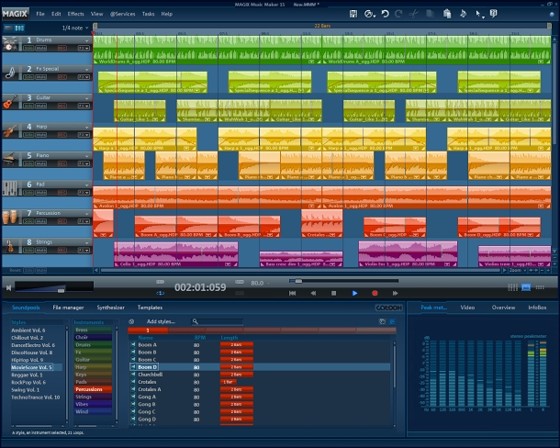Click the blue orb icon at top right
The width and height of the screenshot is (560, 448).
[552, 14]
